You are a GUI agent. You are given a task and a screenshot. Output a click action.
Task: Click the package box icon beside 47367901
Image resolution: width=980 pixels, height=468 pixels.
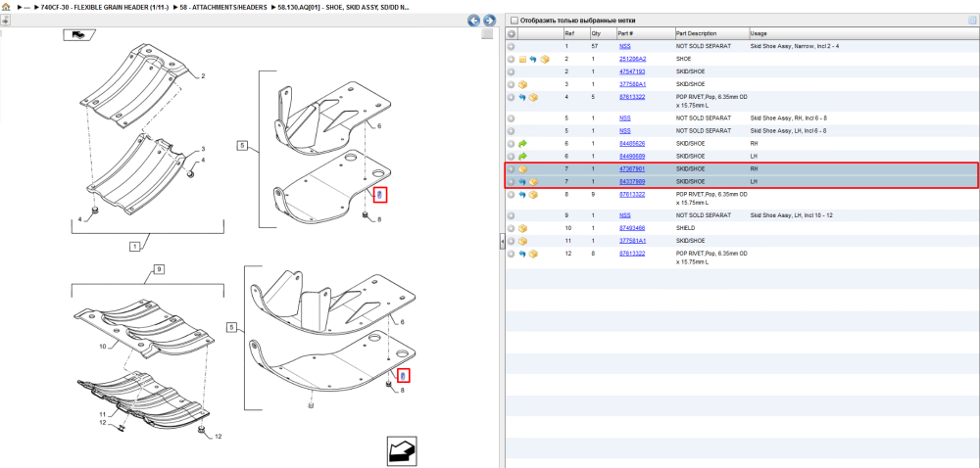point(523,169)
